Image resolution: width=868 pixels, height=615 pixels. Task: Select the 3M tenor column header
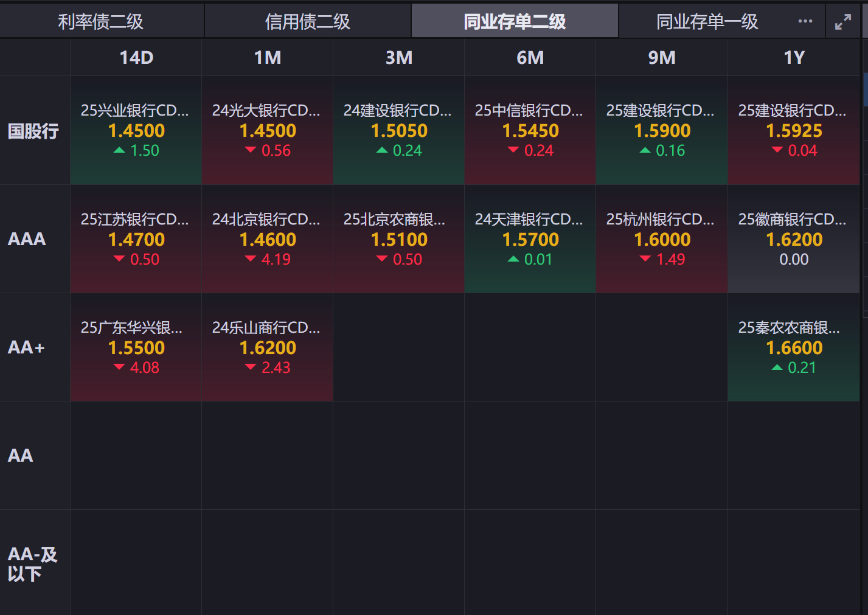click(399, 58)
